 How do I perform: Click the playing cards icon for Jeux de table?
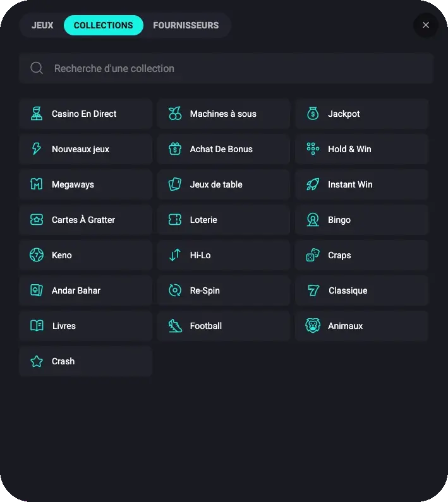pyautogui.click(x=175, y=184)
